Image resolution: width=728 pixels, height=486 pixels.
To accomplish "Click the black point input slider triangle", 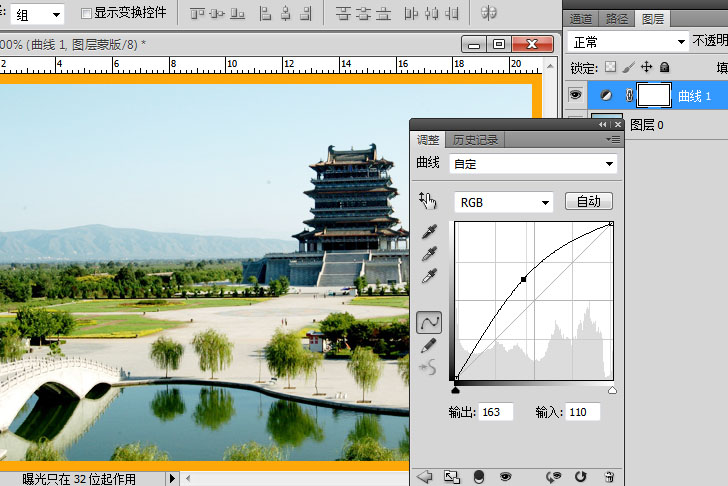I will pyautogui.click(x=455, y=390).
